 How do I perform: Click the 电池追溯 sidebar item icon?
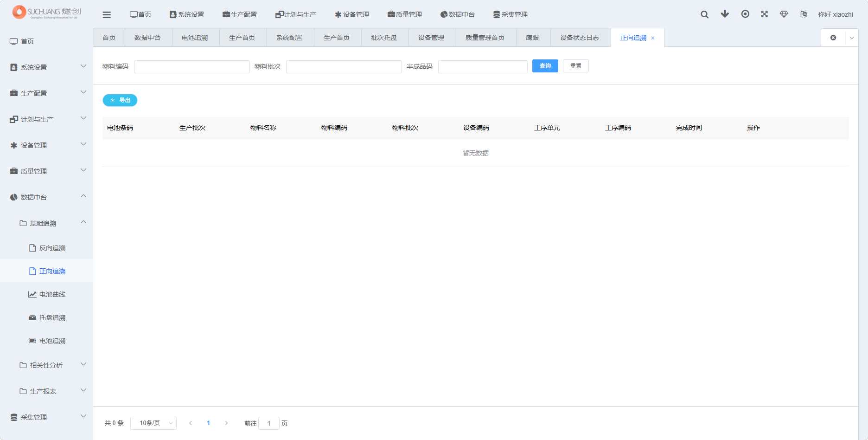(x=32, y=341)
